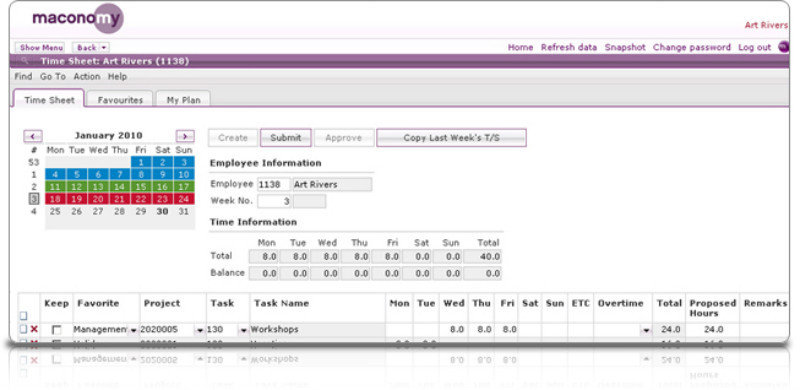Click the round purple icon beside Log out
The image size is (800, 390).
click(x=783, y=47)
